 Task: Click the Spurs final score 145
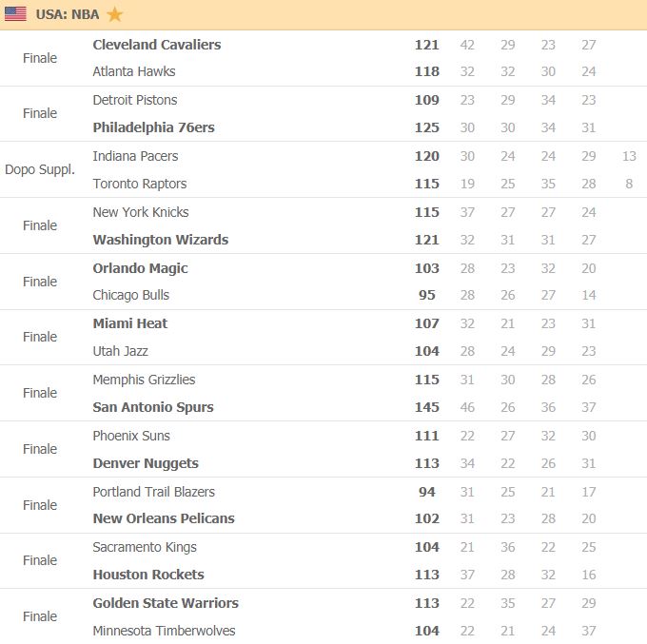click(x=426, y=407)
